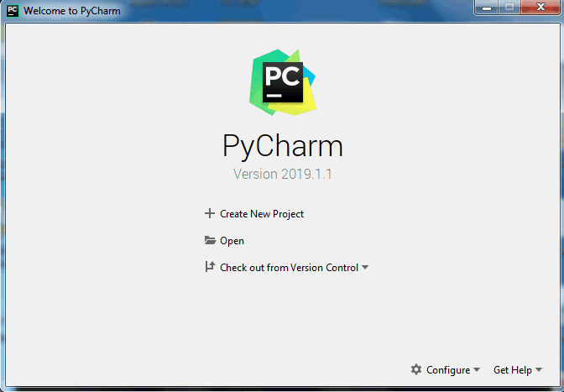Click the folder icon next to Open
Viewport: 564px width, 392px height.
tap(210, 240)
